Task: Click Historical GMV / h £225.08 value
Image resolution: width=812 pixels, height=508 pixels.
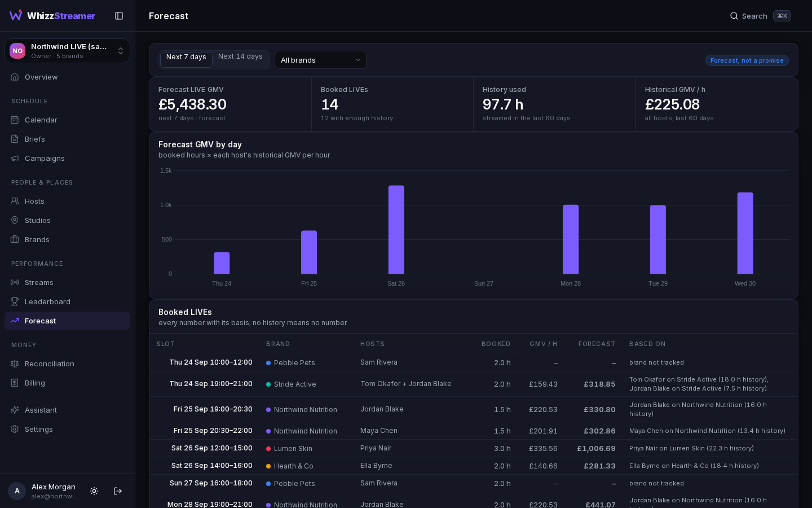Action: click(x=672, y=104)
